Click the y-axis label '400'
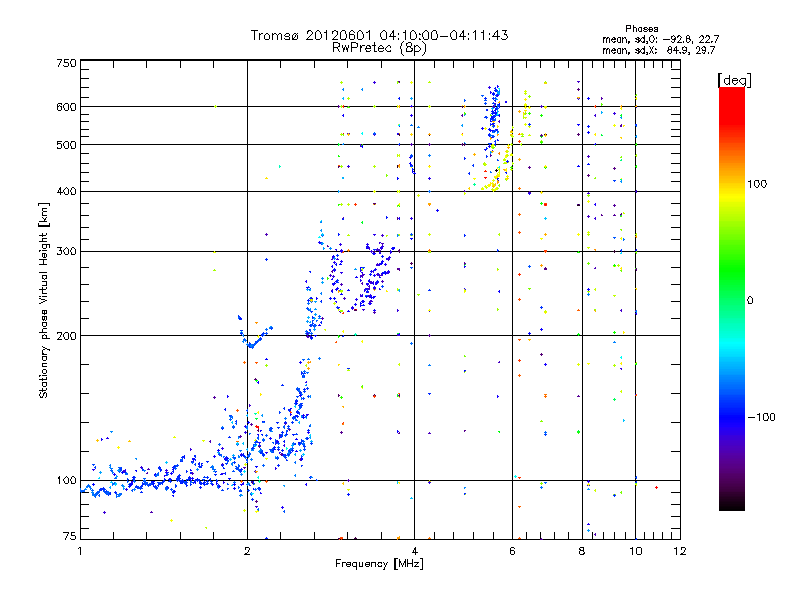 [x=66, y=191]
